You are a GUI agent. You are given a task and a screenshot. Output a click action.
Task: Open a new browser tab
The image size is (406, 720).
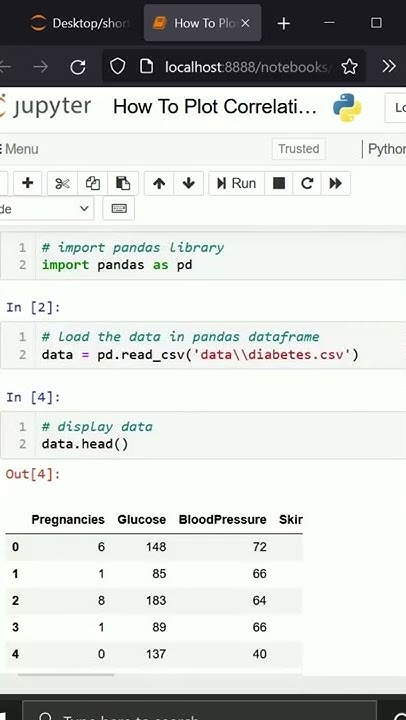[x=284, y=23]
